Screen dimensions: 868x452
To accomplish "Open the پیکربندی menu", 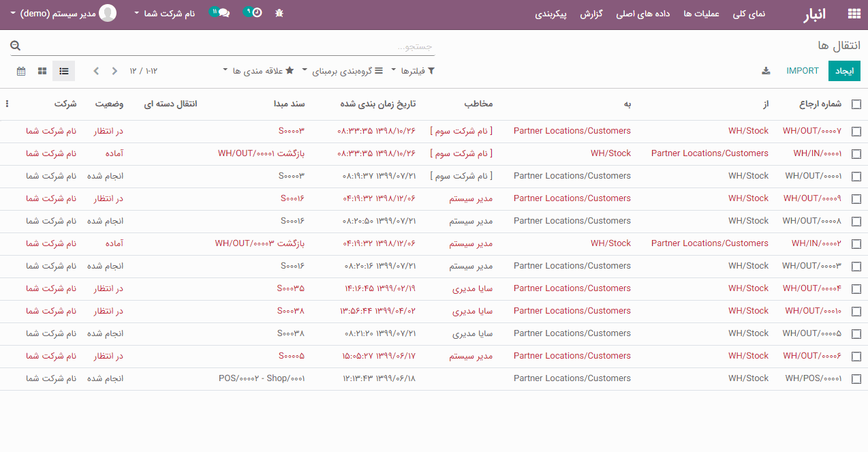I will click(x=551, y=13).
